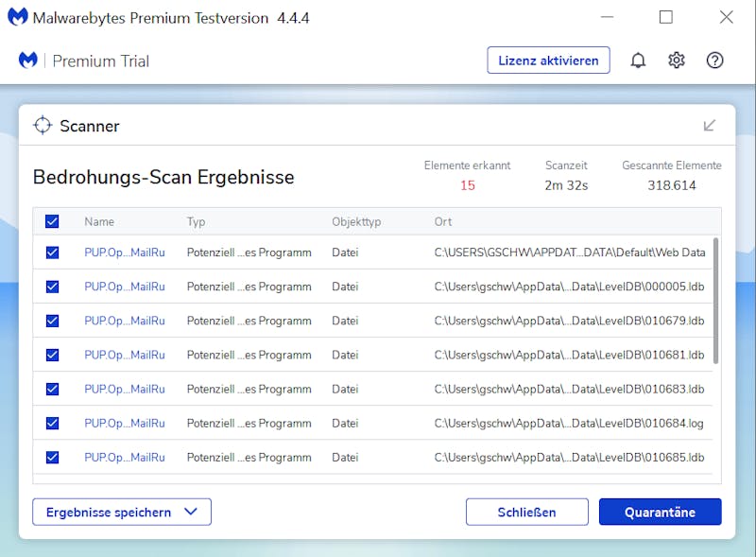
Task: Click the results list vertical scrollbar
Action: 715,300
